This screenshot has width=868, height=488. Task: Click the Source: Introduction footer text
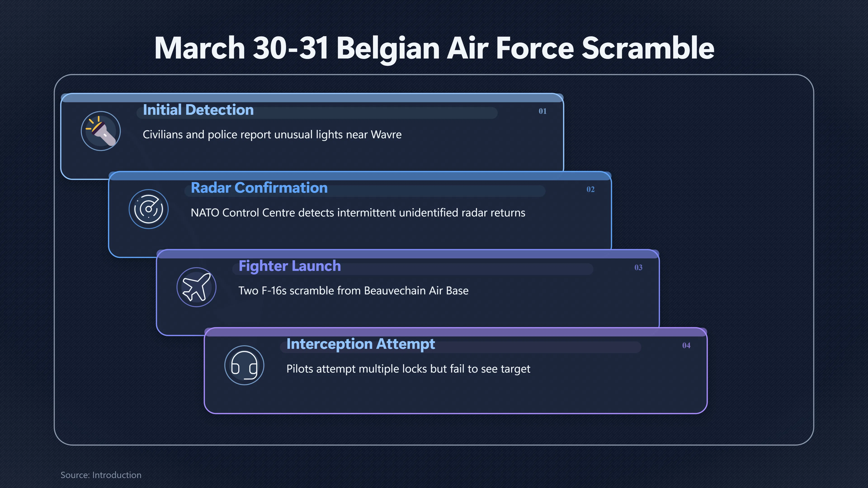pyautogui.click(x=101, y=475)
